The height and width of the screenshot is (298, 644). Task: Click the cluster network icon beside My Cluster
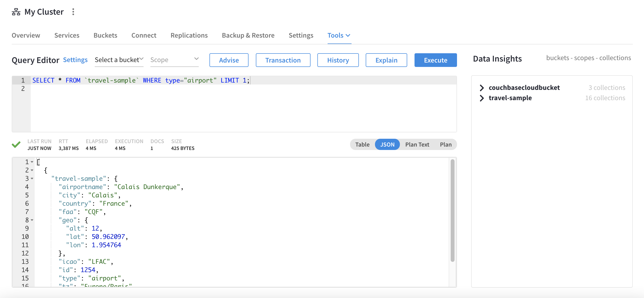click(x=16, y=12)
